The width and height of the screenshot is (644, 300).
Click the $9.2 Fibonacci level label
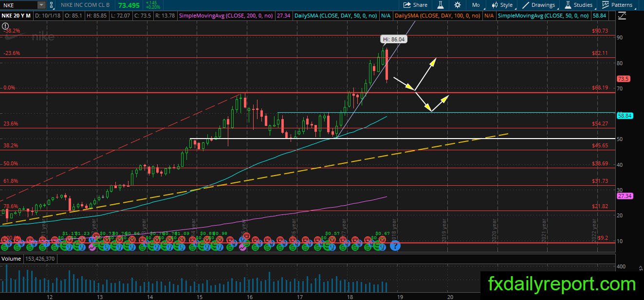602,238
